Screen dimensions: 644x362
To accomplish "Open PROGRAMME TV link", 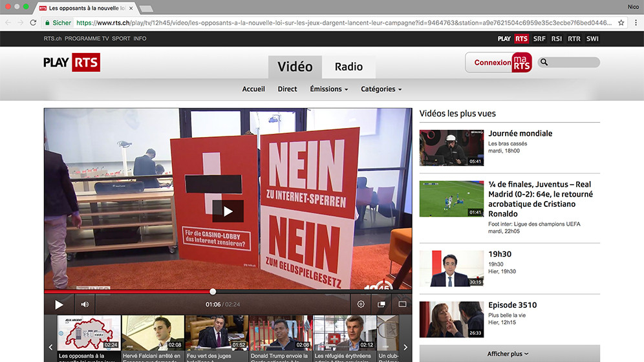I will coord(87,39).
